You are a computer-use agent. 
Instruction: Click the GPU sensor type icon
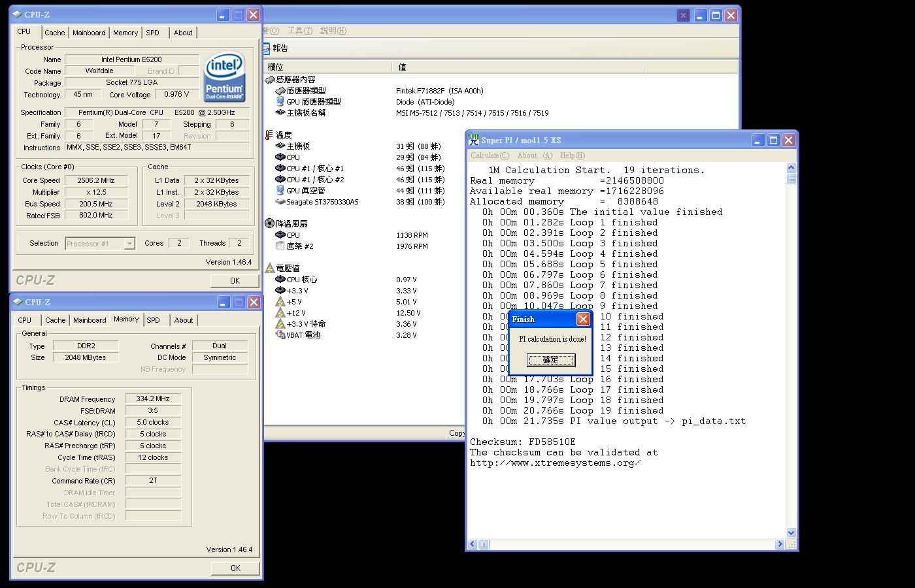(x=280, y=101)
